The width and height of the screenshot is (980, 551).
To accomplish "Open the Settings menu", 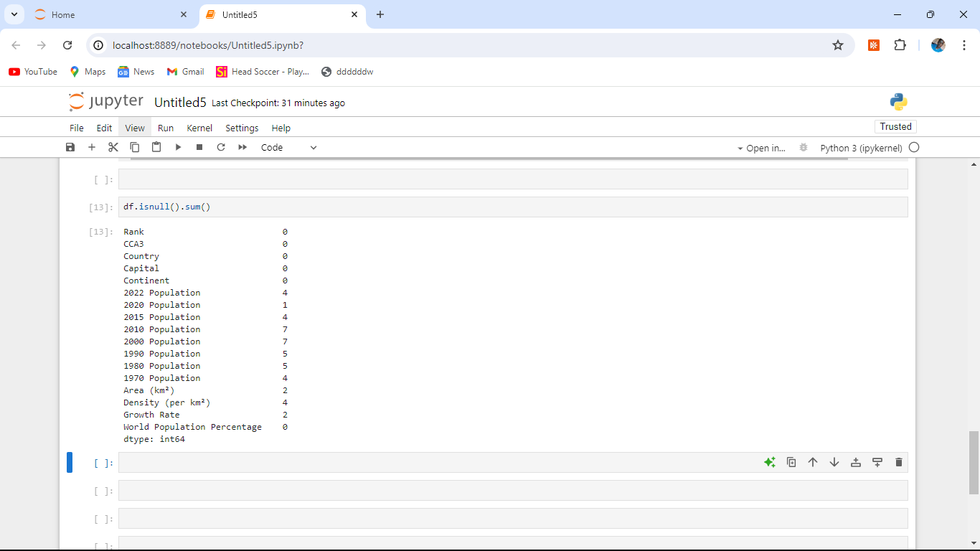I will point(242,128).
